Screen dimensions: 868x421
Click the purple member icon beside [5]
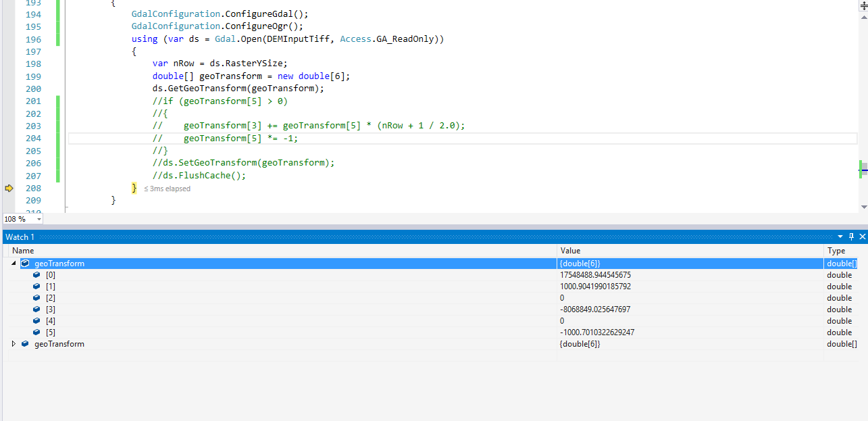(36, 332)
